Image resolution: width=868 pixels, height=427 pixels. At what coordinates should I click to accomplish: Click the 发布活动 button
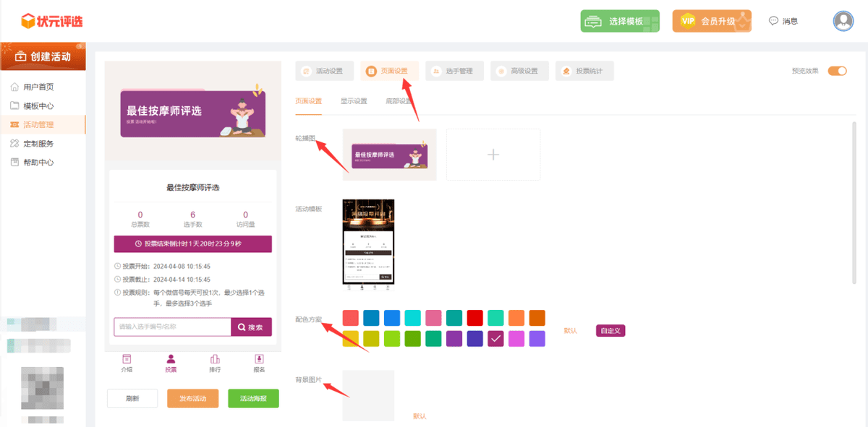tap(192, 399)
